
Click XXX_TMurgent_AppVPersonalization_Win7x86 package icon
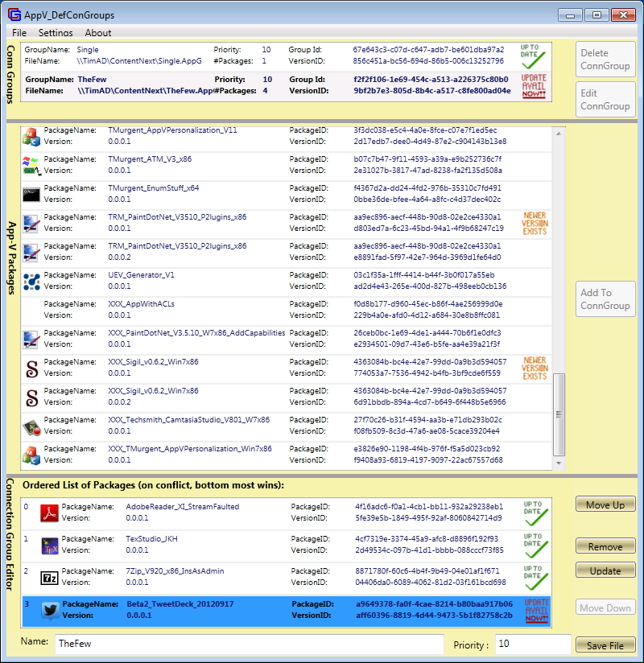click(31, 455)
